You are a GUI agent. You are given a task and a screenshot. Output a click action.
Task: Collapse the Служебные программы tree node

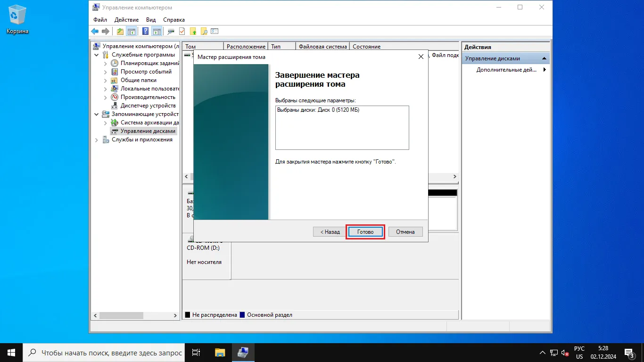97,55
